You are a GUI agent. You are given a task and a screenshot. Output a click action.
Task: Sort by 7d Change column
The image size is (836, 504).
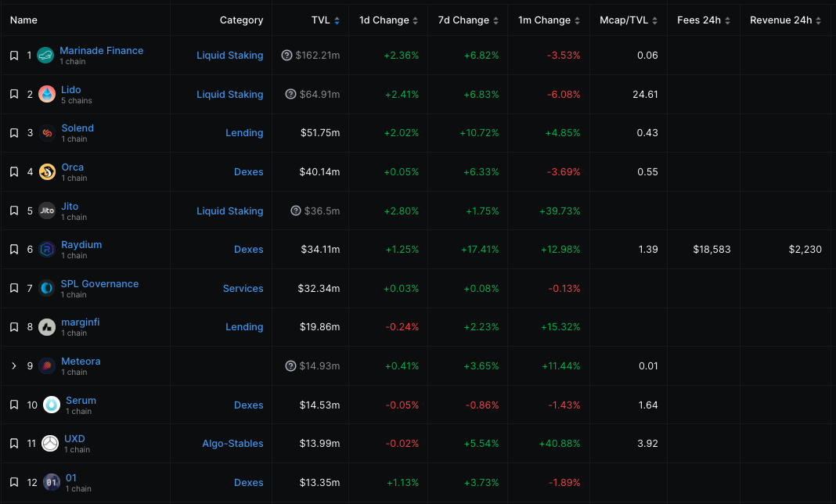click(x=468, y=20)
